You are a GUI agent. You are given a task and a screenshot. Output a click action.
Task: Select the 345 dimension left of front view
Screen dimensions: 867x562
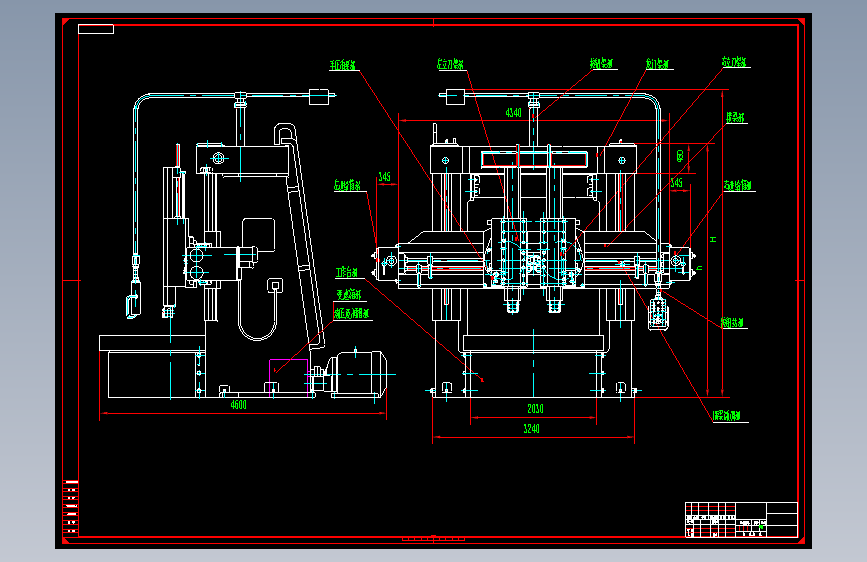point(384,176)
